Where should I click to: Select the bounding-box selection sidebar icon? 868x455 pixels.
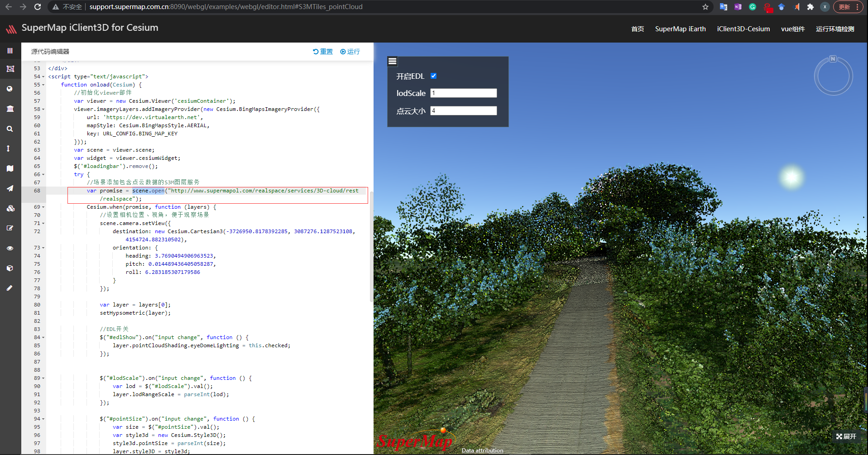(x=10, y=69)
